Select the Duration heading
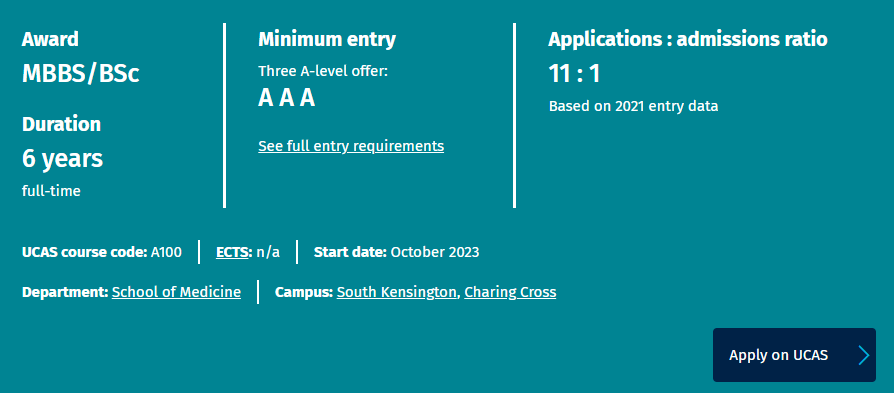Screen dimensions: 894x393 (x=61, y=124)
